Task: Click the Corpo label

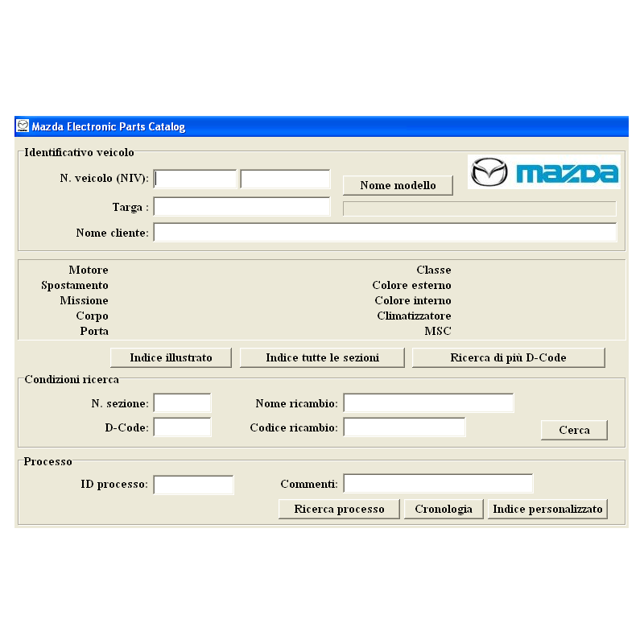Action: point(92,316)
